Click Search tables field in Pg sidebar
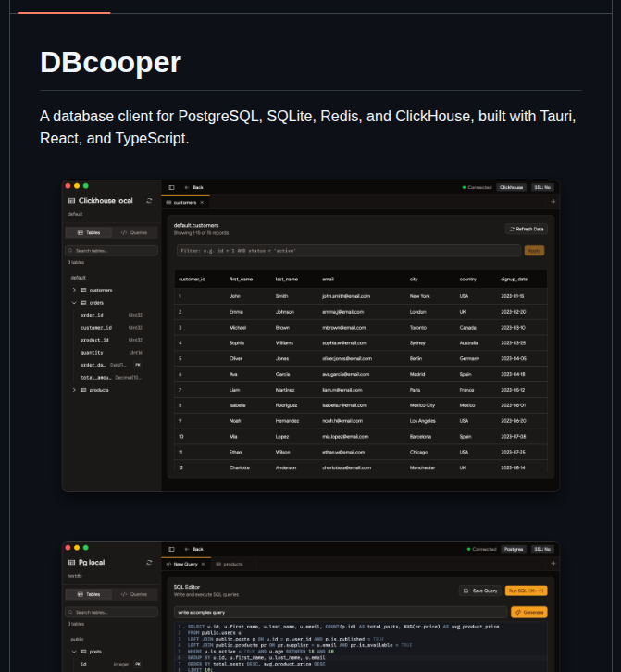Image resolution: width=621 pixels, height=672 pixels. tap(111, 613)
